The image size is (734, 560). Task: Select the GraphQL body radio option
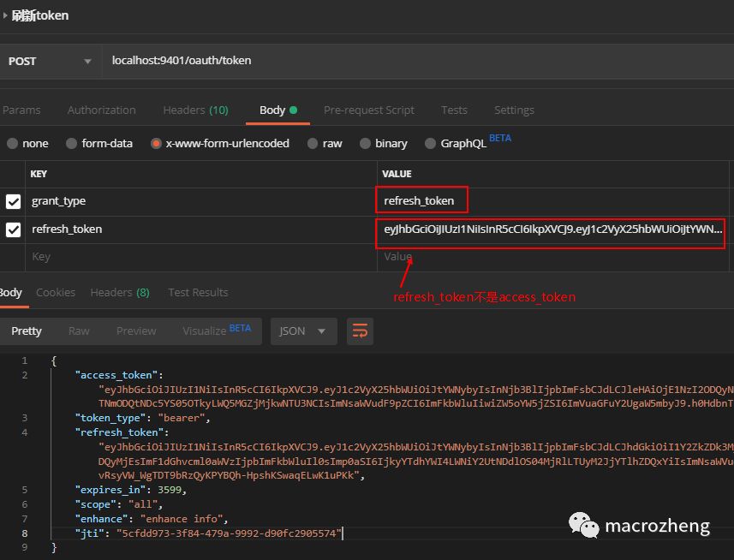point(430,144)
